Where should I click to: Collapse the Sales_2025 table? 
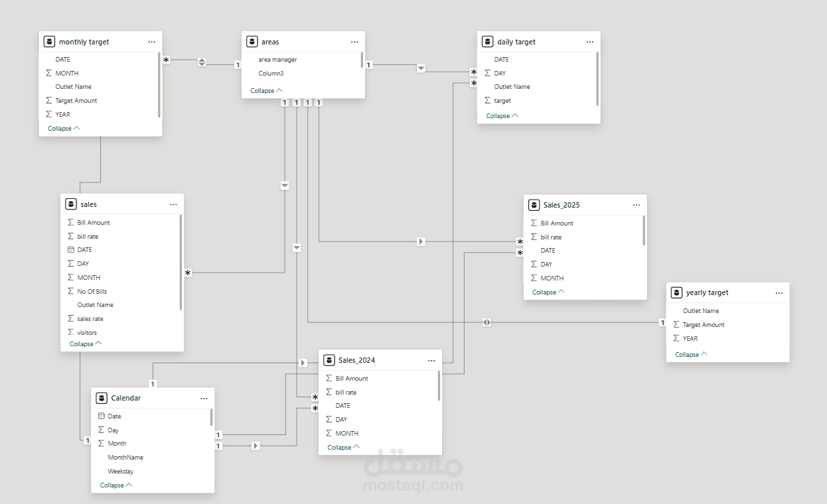point(548,292)
